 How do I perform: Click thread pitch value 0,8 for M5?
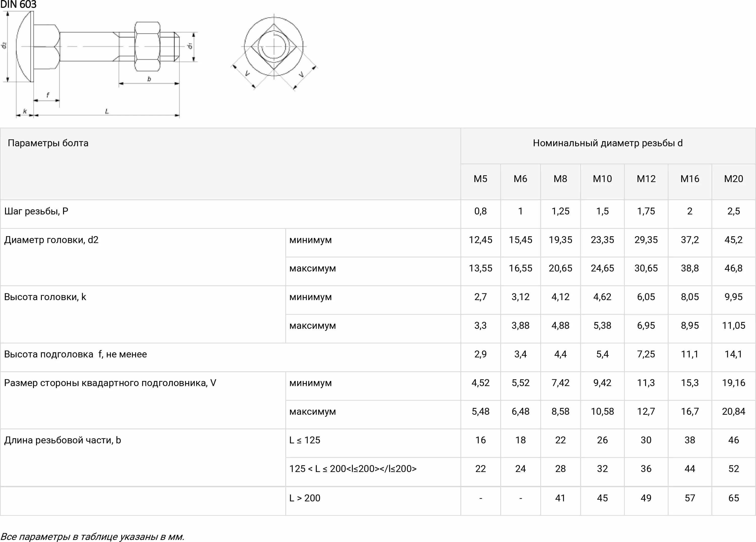click(480, 211)
